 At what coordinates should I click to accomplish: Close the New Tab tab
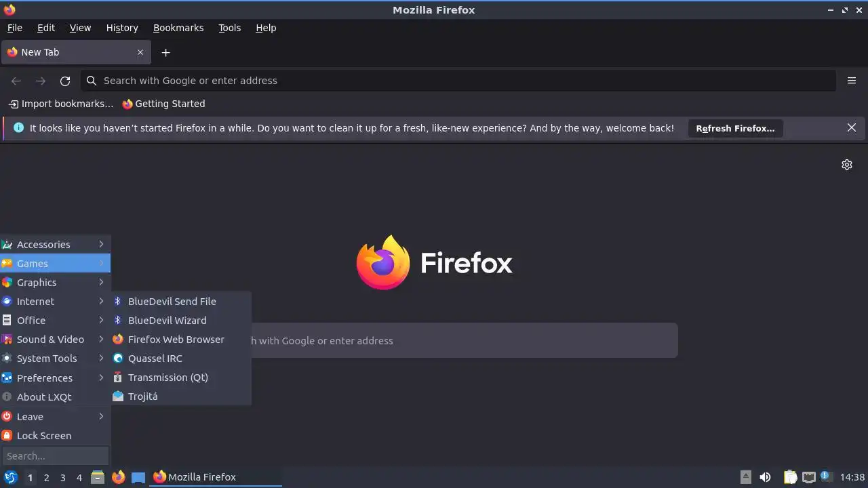click(x=140, y=52)
